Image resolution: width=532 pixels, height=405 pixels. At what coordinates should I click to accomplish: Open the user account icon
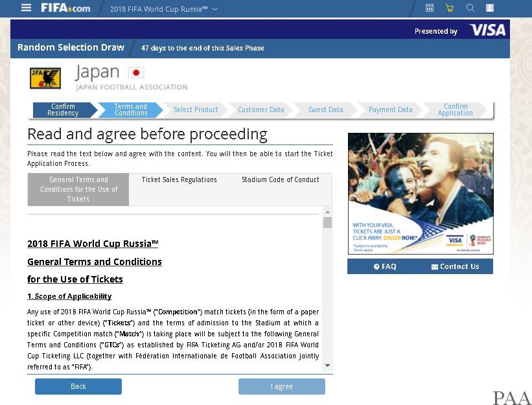point(490,8)
